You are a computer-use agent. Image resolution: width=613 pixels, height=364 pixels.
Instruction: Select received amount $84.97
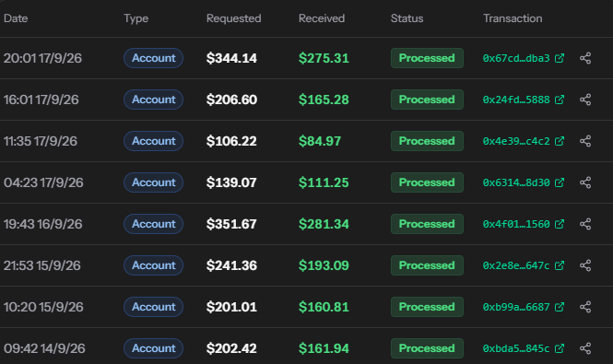point(320,141)
